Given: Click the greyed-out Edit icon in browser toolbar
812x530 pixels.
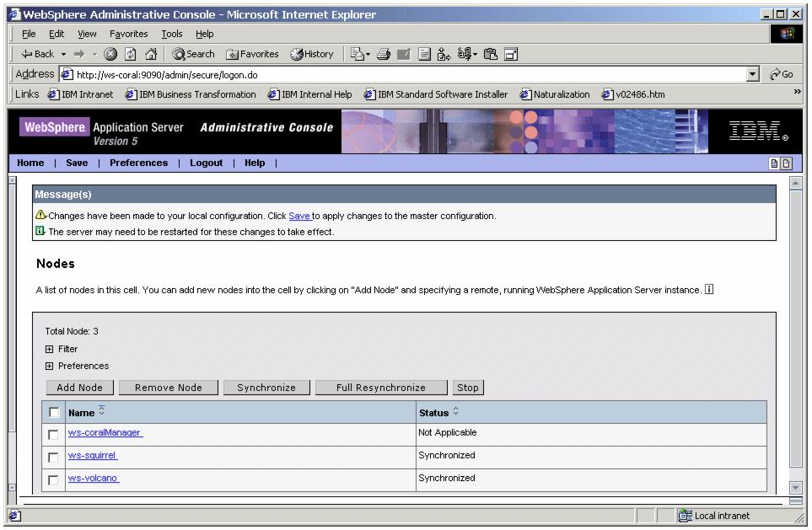Looking at the screenshot, I should pos(403,54).
